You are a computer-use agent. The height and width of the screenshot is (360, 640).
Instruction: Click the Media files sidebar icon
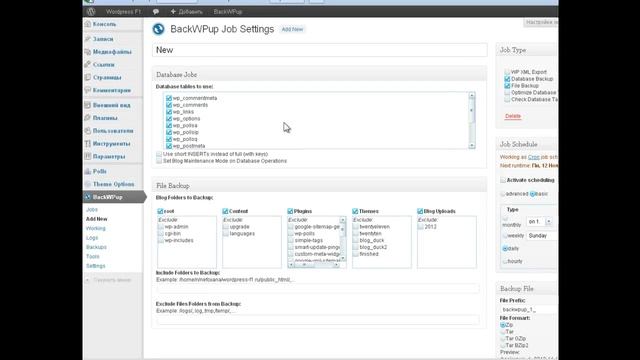(x=88, y=52)
